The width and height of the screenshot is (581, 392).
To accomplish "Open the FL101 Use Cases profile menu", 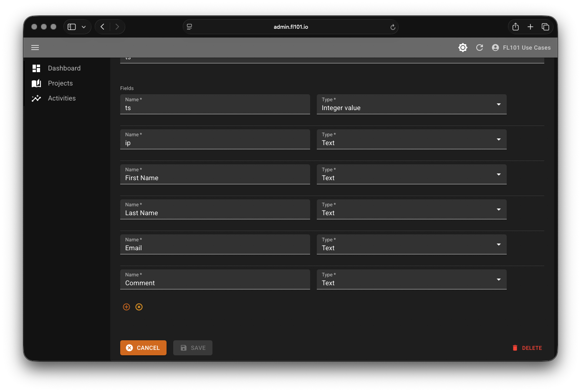I will [521, 48].
